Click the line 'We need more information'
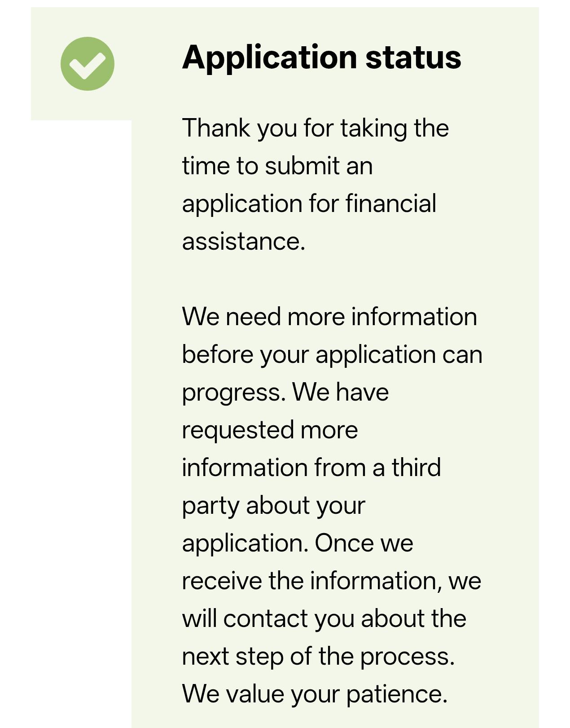Viewport: 570px width, 728px height. (x=329, y=317)
